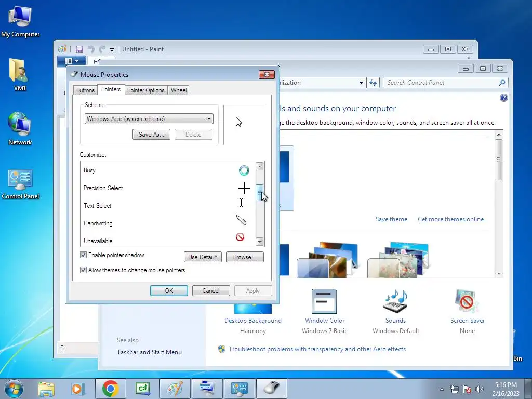The width and height of the screenshot is (532, 399).
Task: Open Windows Explorer from taskbar
Action: (46, 389)
